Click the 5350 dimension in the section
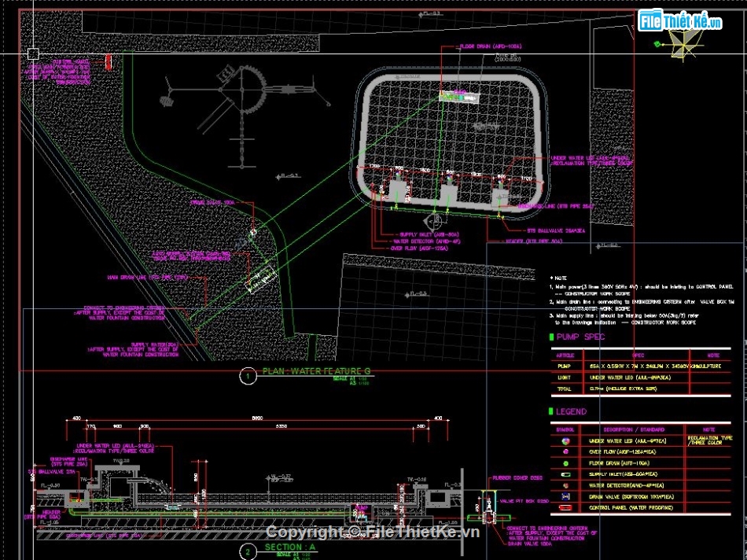This screenshot has height=560, width=747. (x=281, y=426)
